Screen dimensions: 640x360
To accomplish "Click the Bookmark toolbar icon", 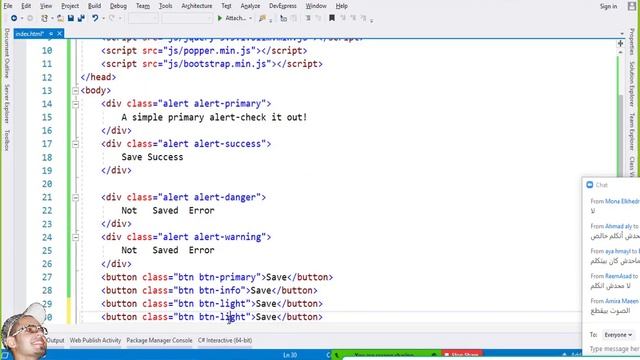I will (332, 18).
